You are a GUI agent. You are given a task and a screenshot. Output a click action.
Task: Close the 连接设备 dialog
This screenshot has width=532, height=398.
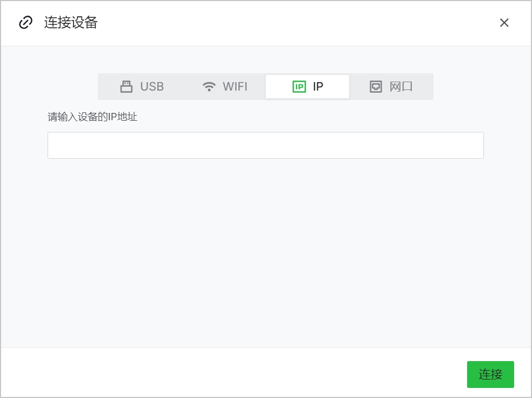click(504, 23)
